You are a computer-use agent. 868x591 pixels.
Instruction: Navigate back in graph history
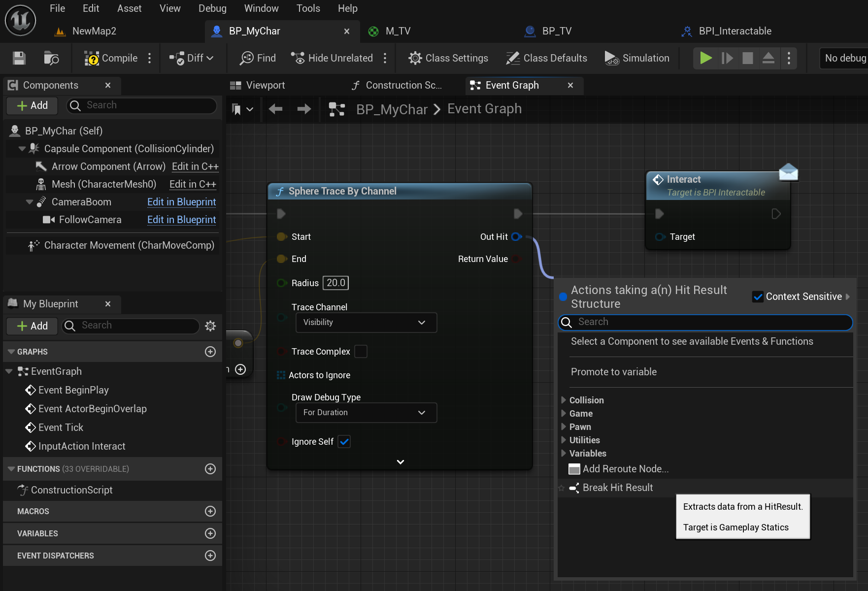click(275, 109)
